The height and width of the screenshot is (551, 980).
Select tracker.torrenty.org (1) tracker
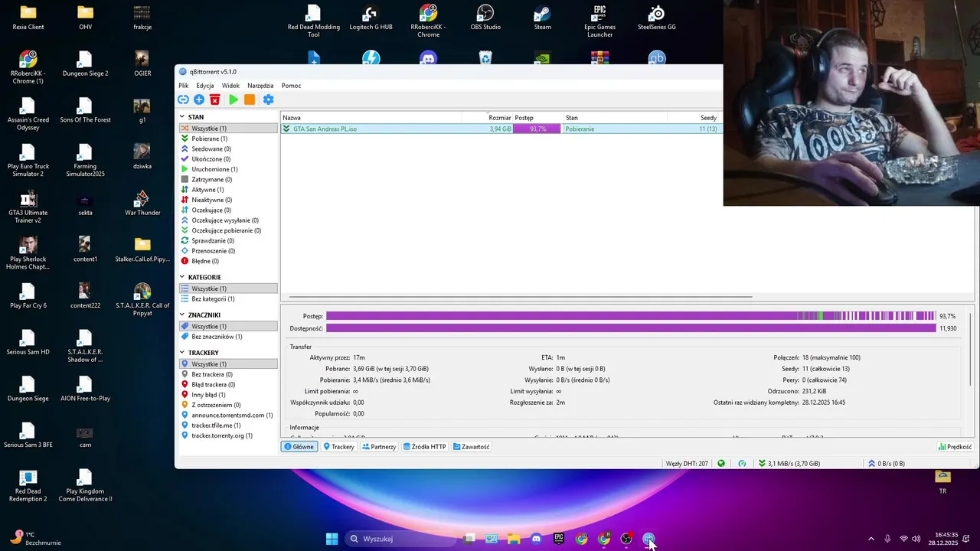click(x=228, y=435)
